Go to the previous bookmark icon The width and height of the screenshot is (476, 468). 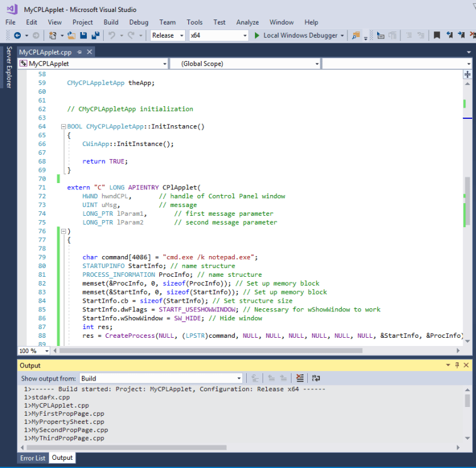click(450, 35)
